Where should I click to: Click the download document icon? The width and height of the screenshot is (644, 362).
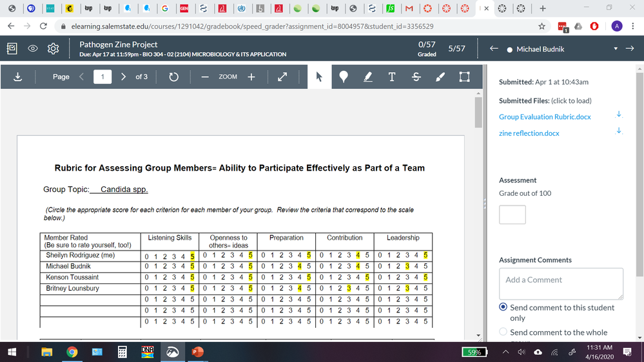[17, 77]
